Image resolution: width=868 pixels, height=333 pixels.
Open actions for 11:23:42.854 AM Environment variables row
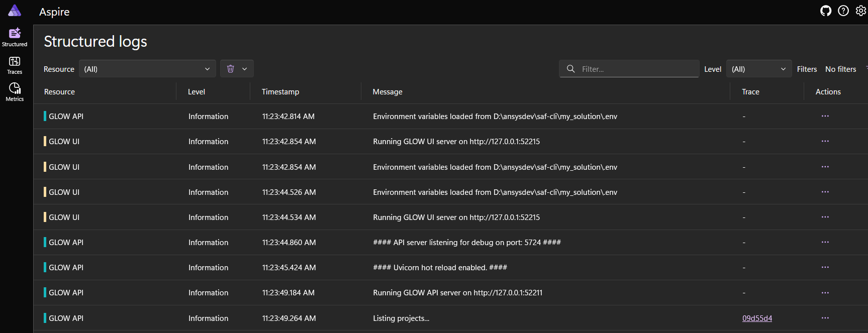pyautogui.click(x=825, y=167)
